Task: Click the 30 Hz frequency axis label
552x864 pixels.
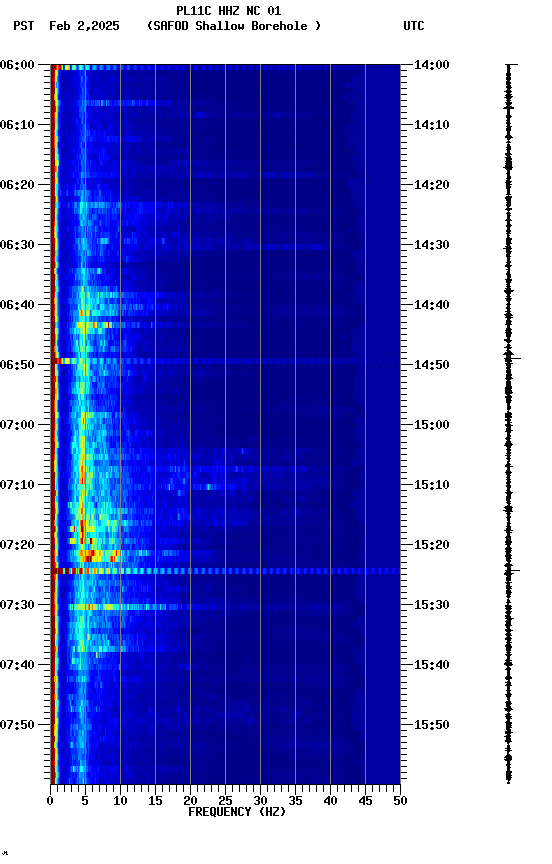Action: click(x=260, y=802)
